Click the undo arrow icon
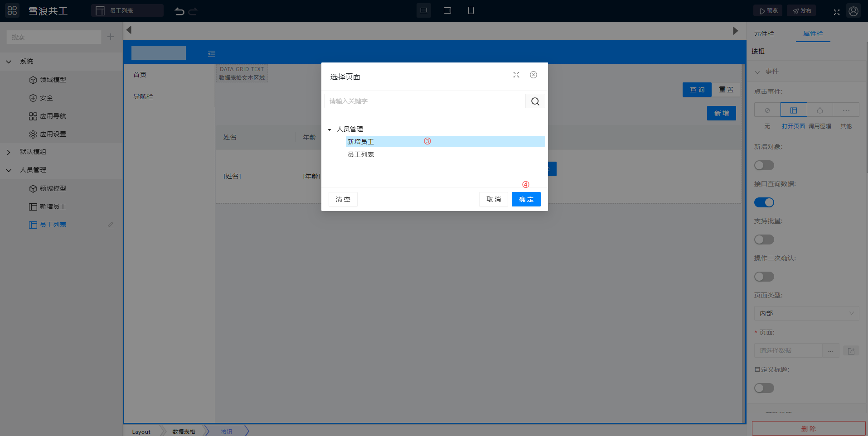This screenshot has height=436, width=868. 179,11
